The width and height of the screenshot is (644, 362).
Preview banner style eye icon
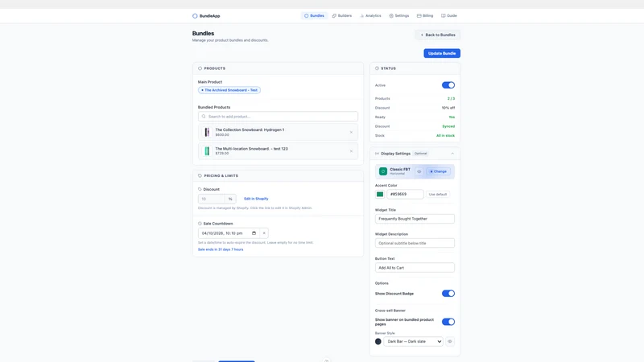pos(450,341)
